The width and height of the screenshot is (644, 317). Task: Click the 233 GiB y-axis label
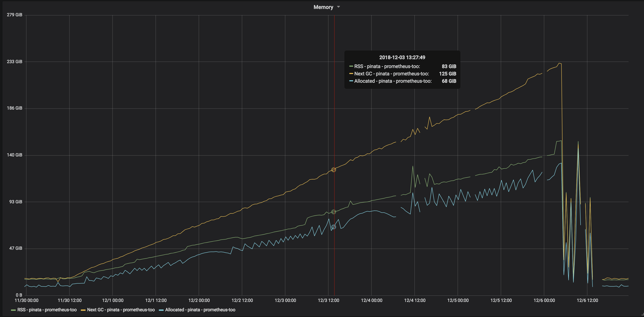14,62
